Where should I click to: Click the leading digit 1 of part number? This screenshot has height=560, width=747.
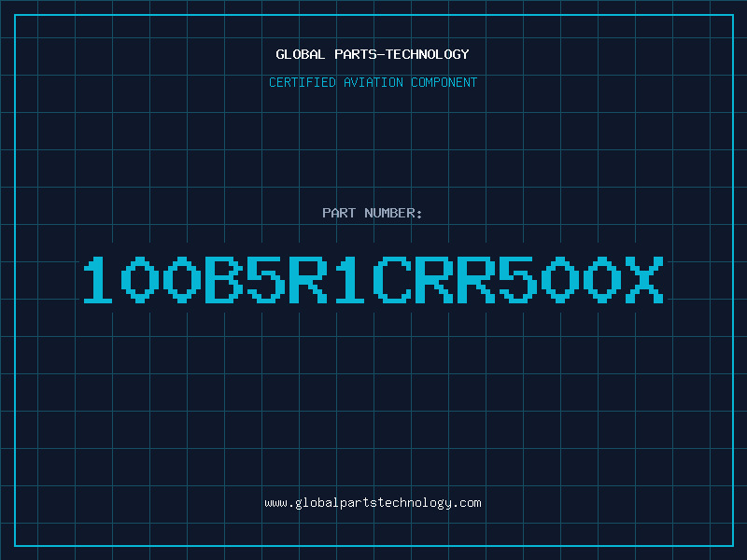click(98, 280)
